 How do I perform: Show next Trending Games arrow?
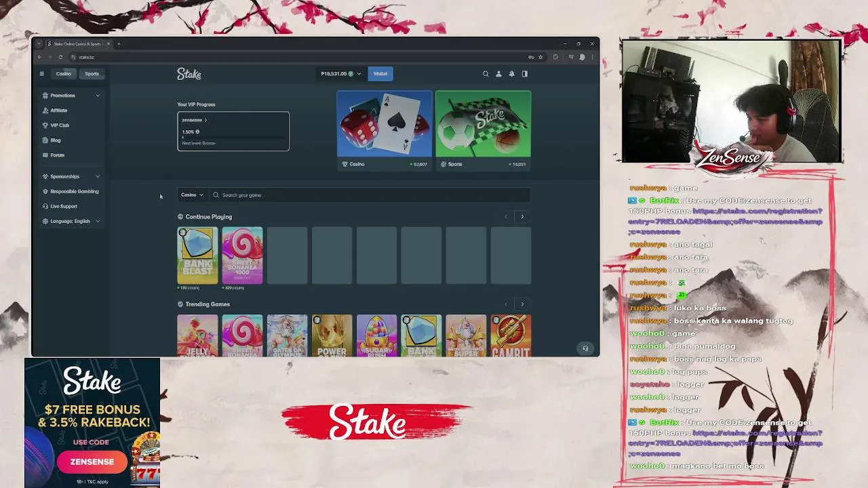coord(522,304)
